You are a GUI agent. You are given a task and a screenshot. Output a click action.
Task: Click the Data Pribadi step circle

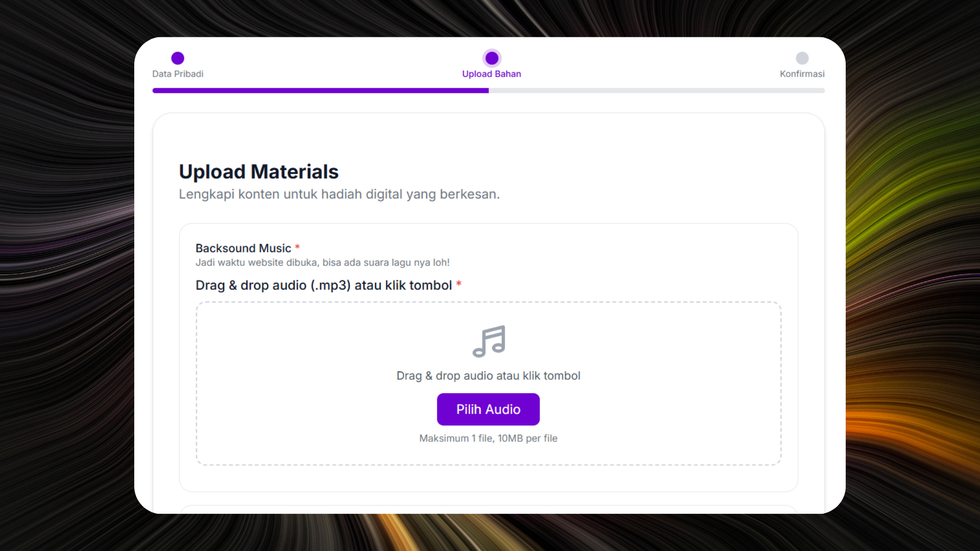(178, 58)
